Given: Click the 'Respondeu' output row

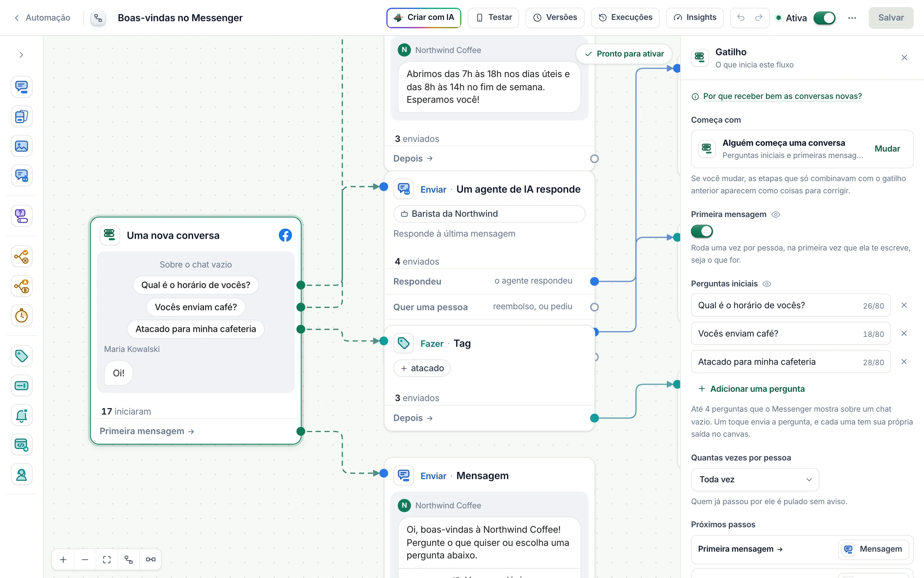Looking at the screenshot, I should 489,281.
